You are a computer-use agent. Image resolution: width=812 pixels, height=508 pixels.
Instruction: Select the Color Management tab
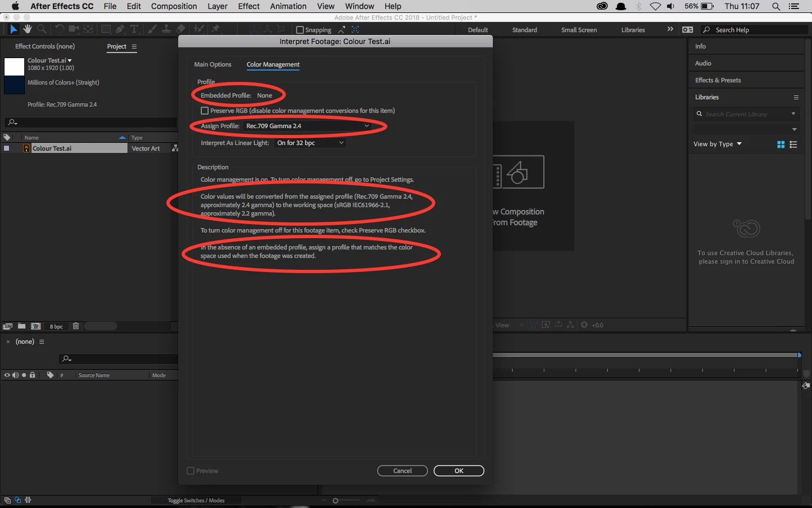[273, 64]
